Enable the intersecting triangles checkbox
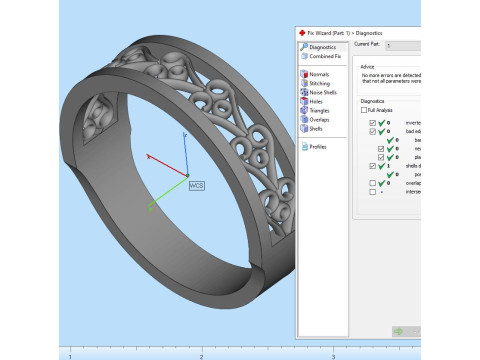The height and width of the screenshot is (360, 480). (373, 192)
